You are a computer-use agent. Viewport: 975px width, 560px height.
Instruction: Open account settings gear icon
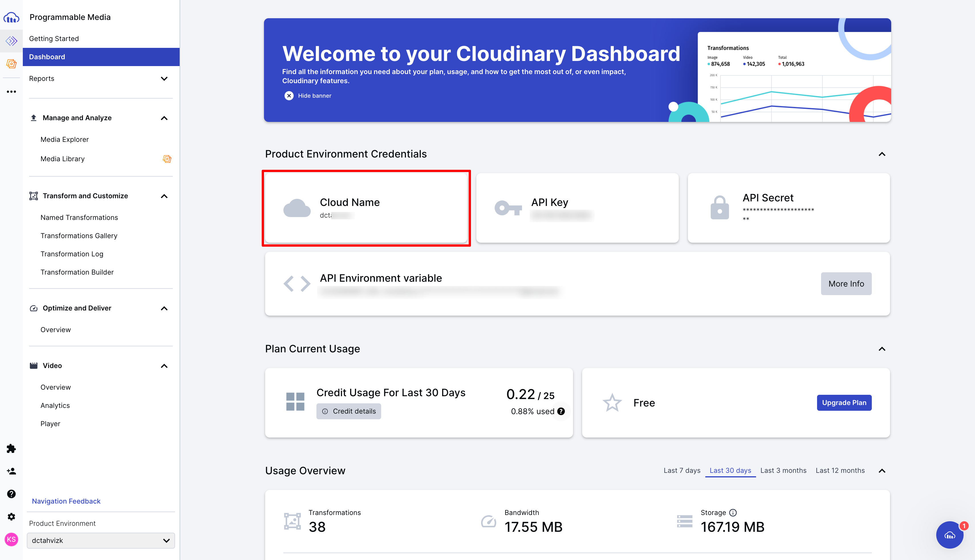11,516
